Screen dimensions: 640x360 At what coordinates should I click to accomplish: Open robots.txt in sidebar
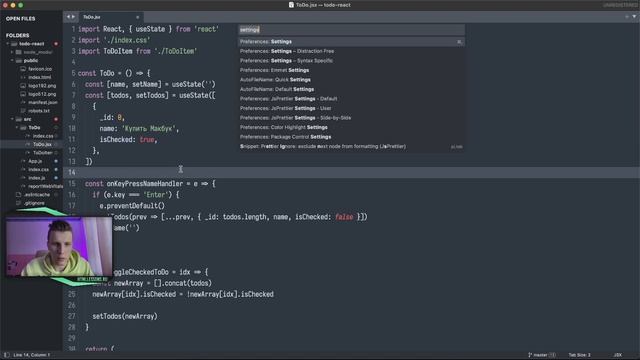click(x=39, y=111)
